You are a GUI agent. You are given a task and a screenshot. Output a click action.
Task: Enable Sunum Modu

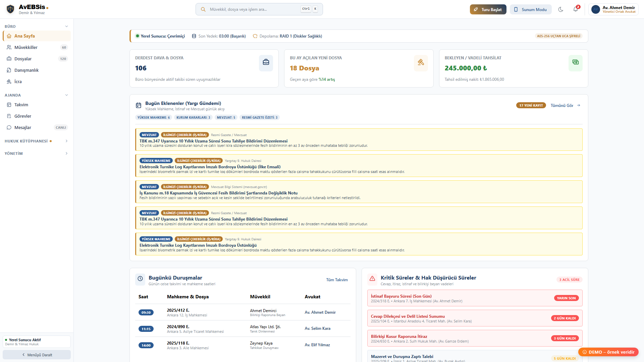pyautogui.click(x=531, y=9)
